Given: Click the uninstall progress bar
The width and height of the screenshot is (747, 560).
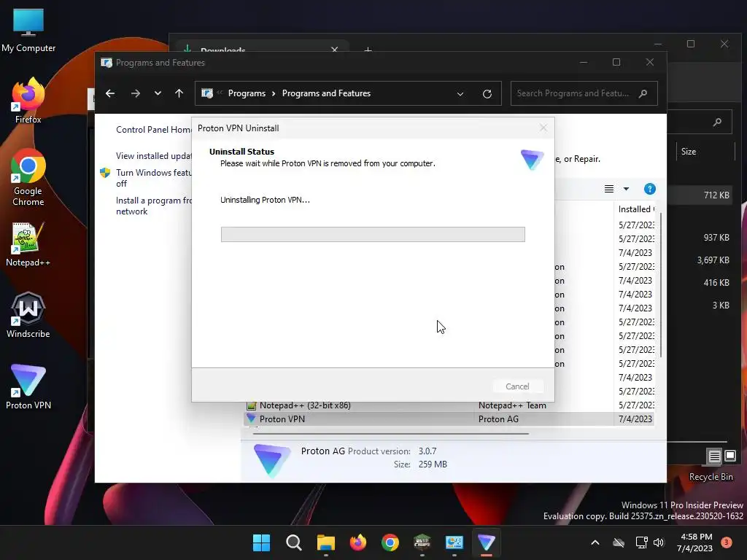Looking at the screenshot, I should tap(373, 234).
